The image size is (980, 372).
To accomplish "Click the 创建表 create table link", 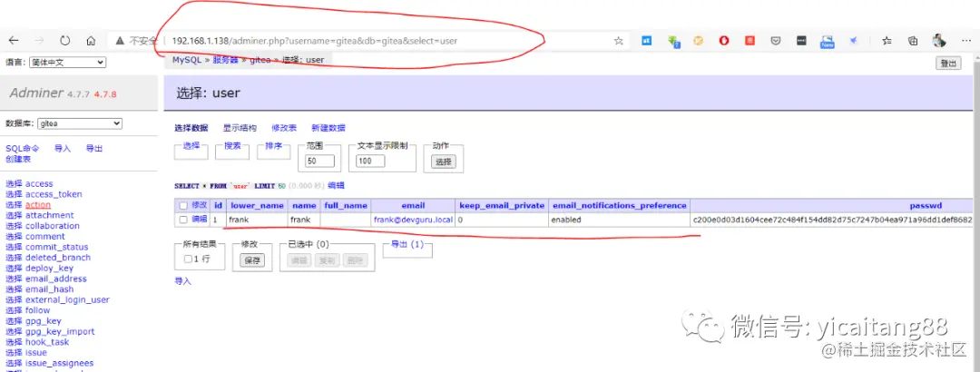I will coord(18,159).
